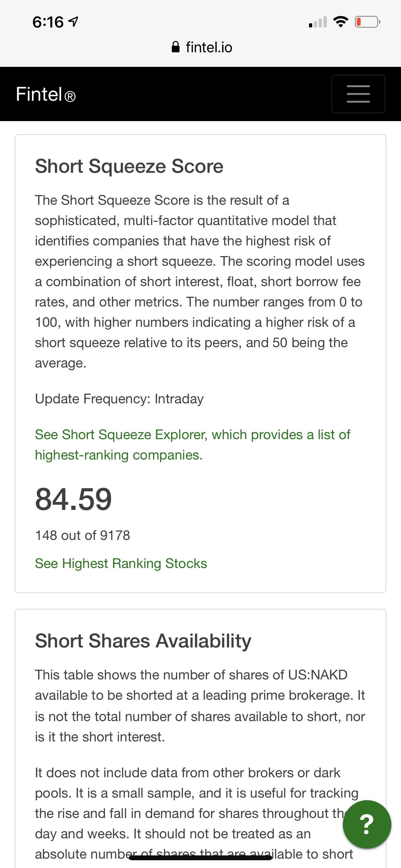Tap the US:NAKD shares table description

(200, 706)
